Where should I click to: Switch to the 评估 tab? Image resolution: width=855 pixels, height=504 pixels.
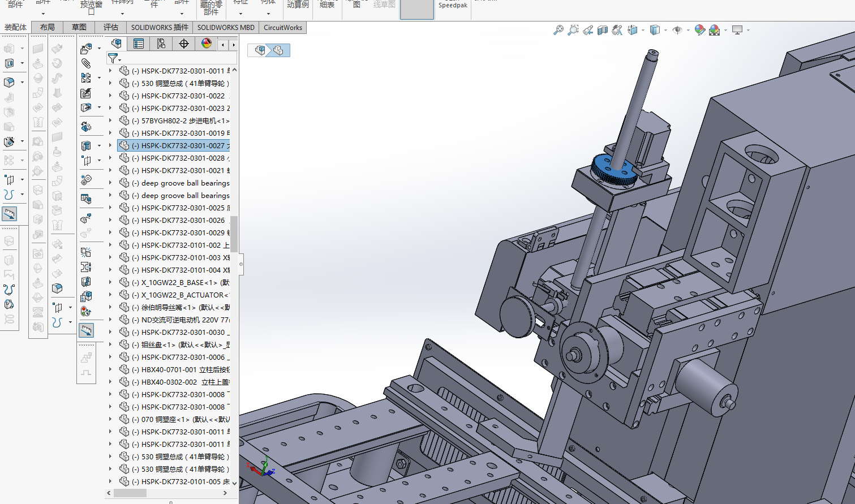point(111,27)
